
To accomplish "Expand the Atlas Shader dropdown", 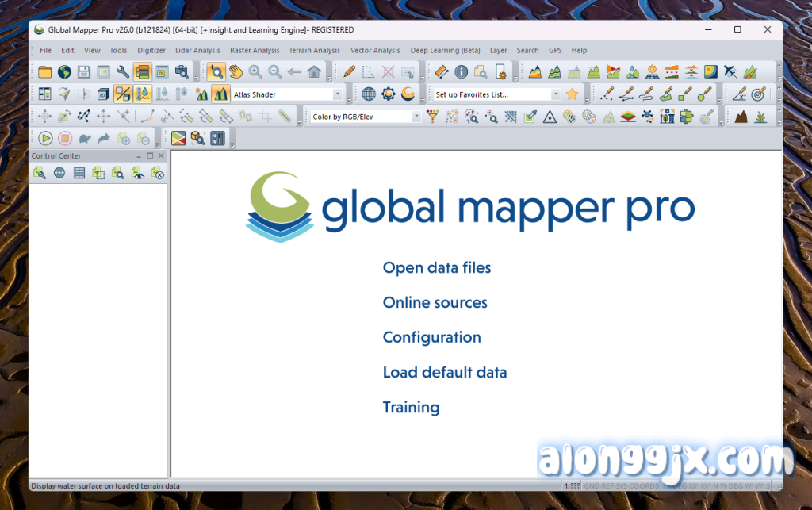I will coord(338,94).
